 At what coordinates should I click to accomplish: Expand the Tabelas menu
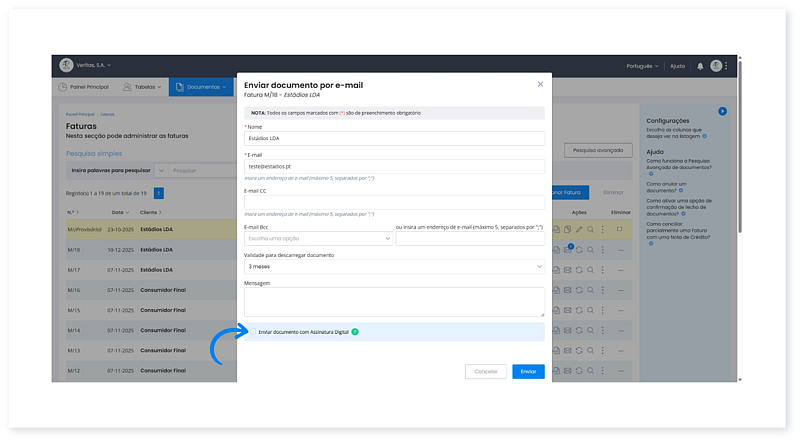coord(142,87)
